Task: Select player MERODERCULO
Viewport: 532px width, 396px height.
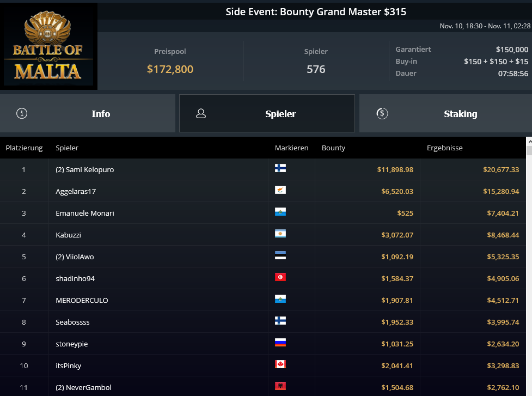Action: pyautogui.click(x=82, y=300)
